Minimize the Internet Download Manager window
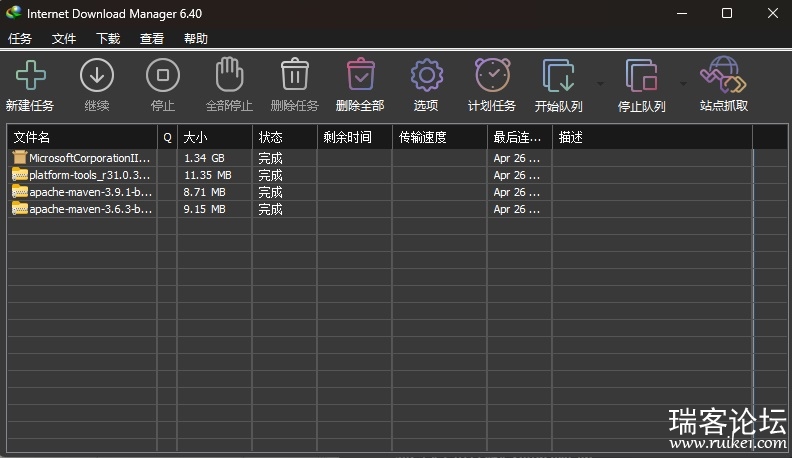792x458 pixels. (x=682, y=13)
